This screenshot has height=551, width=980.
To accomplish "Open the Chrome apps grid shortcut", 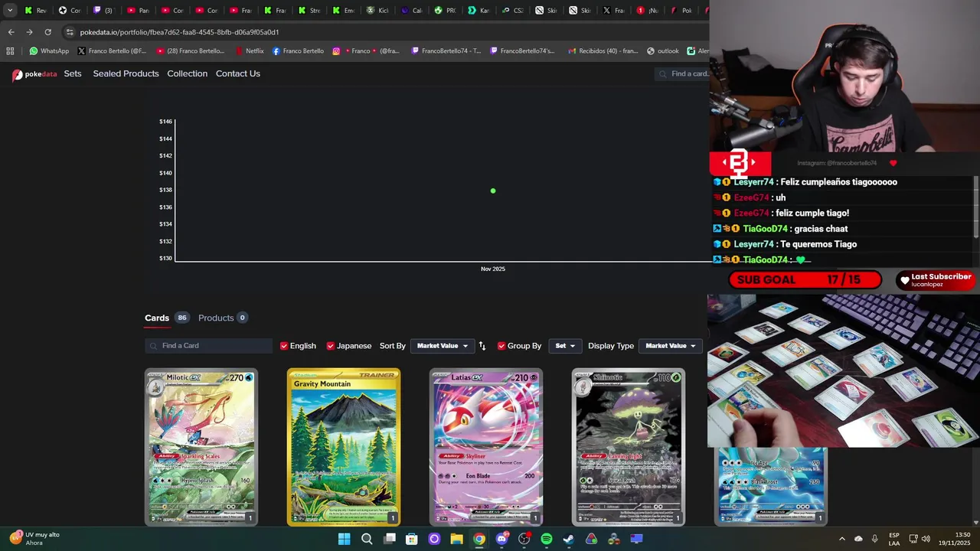I will pyautogui.click(x=10, y=51).
